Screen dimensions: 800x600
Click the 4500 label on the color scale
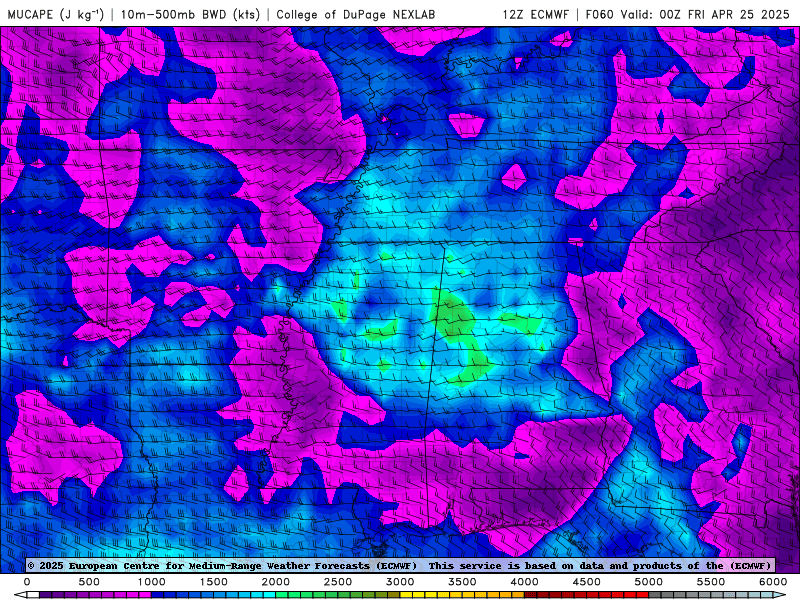tap(587, 582)
